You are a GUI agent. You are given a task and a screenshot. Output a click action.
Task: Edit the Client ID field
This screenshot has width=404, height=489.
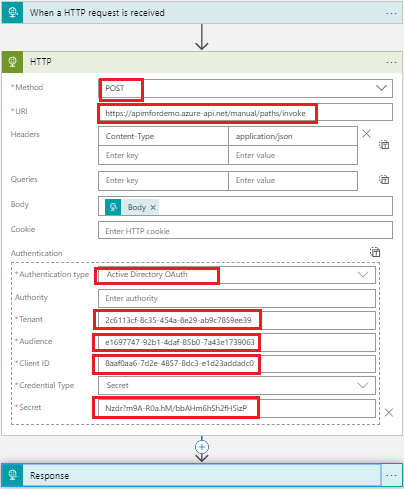(237, 363)
